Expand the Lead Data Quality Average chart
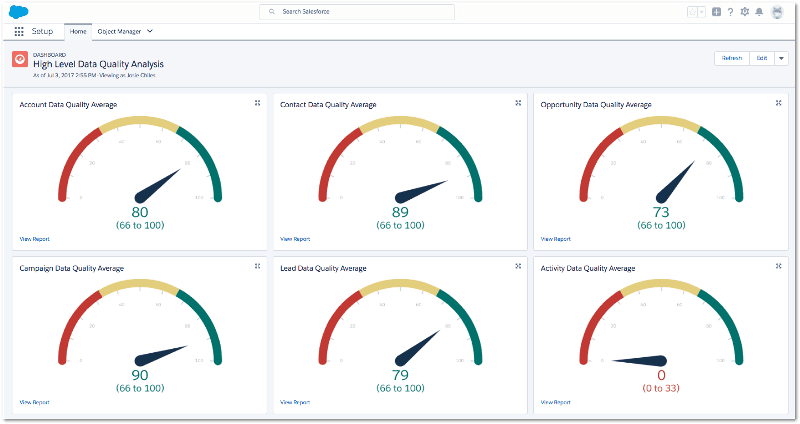 coord(517,267)
